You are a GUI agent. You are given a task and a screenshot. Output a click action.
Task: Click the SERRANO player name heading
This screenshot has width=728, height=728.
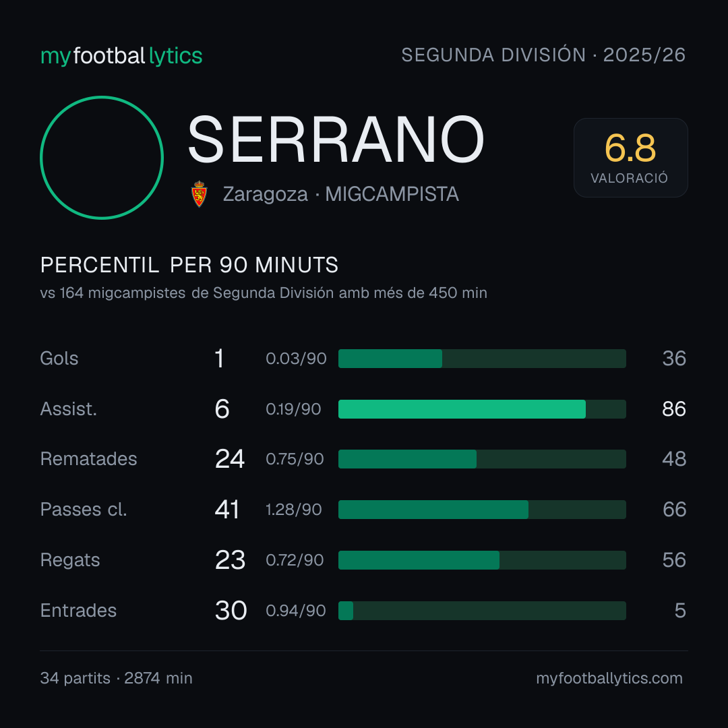(x=336, y=140)
